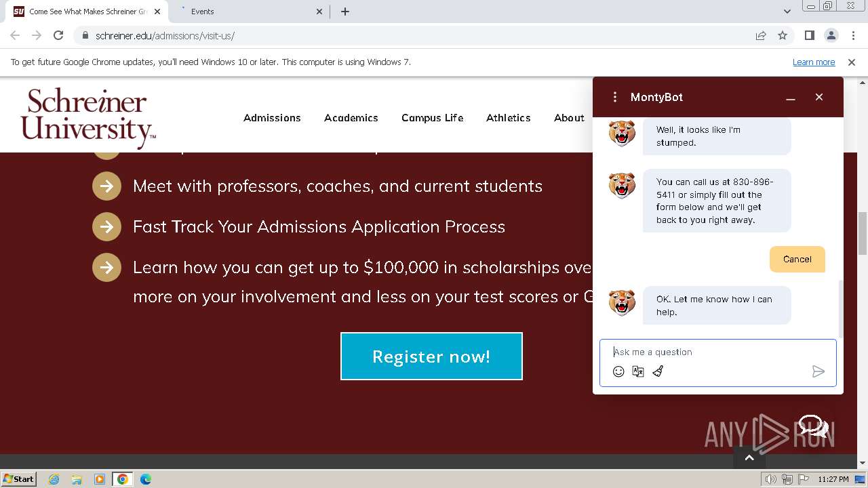Open the Windows Start menu
Viewport: 868px width, 488px height.
19,479
